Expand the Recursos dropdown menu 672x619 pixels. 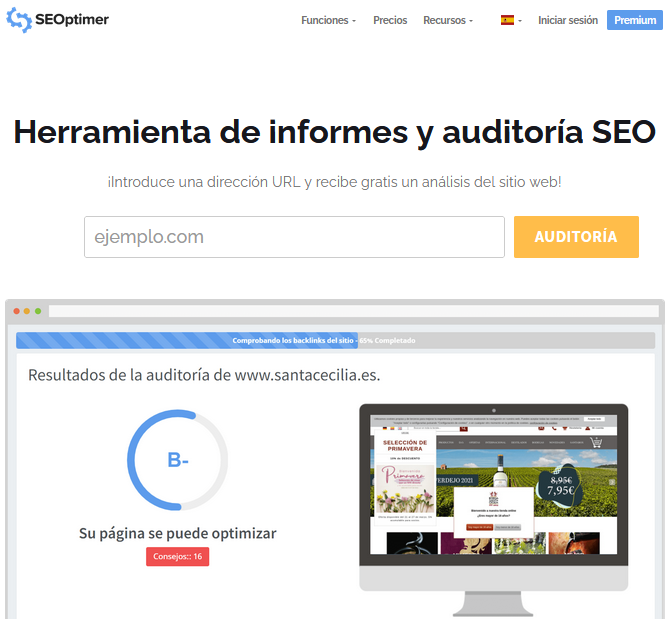pyautogui.click(x=448, y=20)
